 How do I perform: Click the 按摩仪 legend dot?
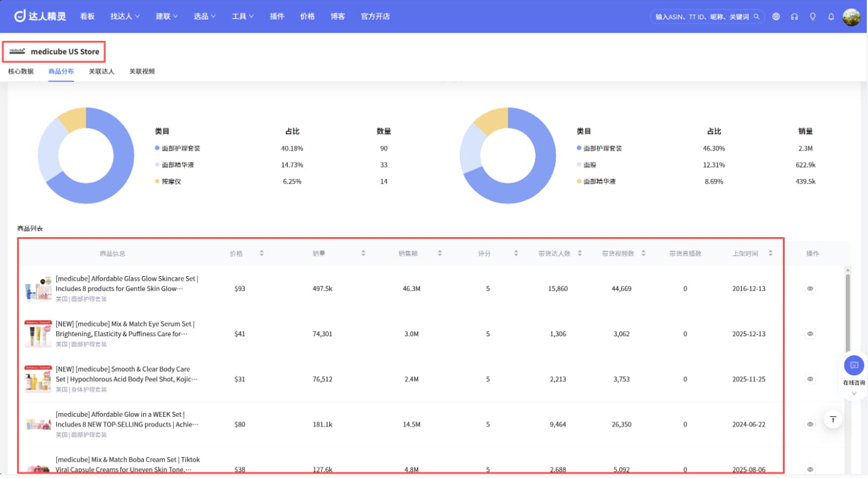[157, 182]
